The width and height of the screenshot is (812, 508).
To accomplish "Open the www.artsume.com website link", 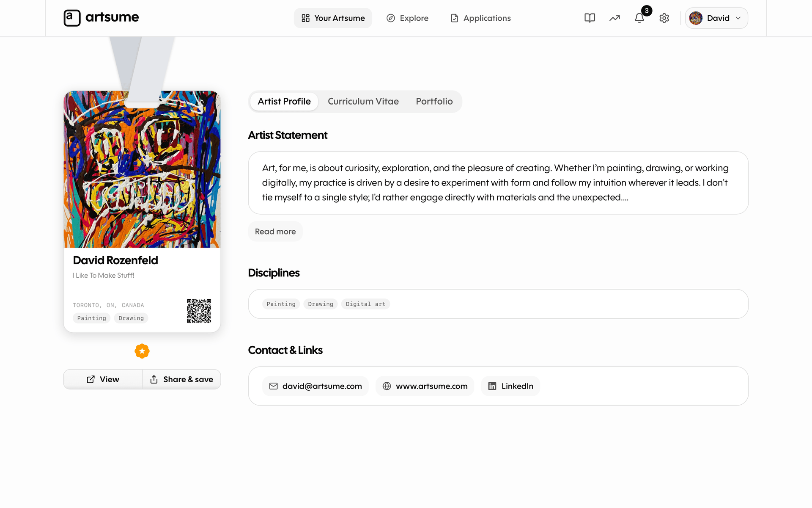I will (425, 386).
